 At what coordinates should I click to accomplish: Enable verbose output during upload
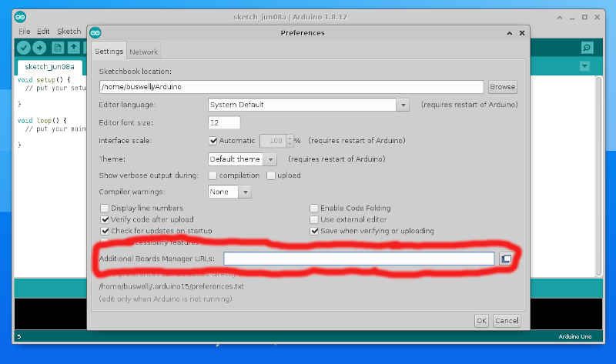(x=271, y=175)
